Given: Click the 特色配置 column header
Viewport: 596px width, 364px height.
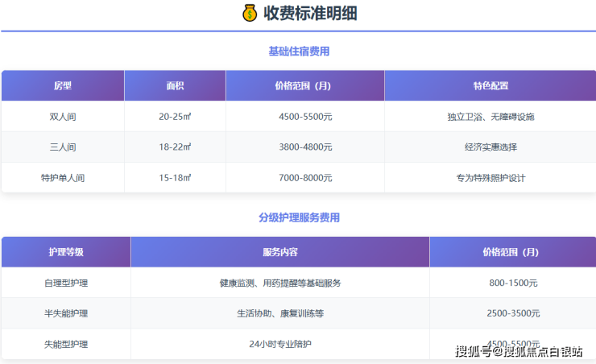Looking at the screenshot, I should tap(490, 85).
